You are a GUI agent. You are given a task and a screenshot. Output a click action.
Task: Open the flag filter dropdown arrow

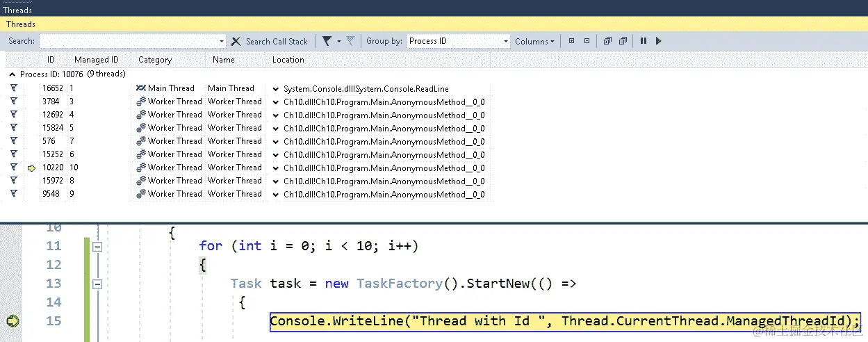[x=339, y=41]
